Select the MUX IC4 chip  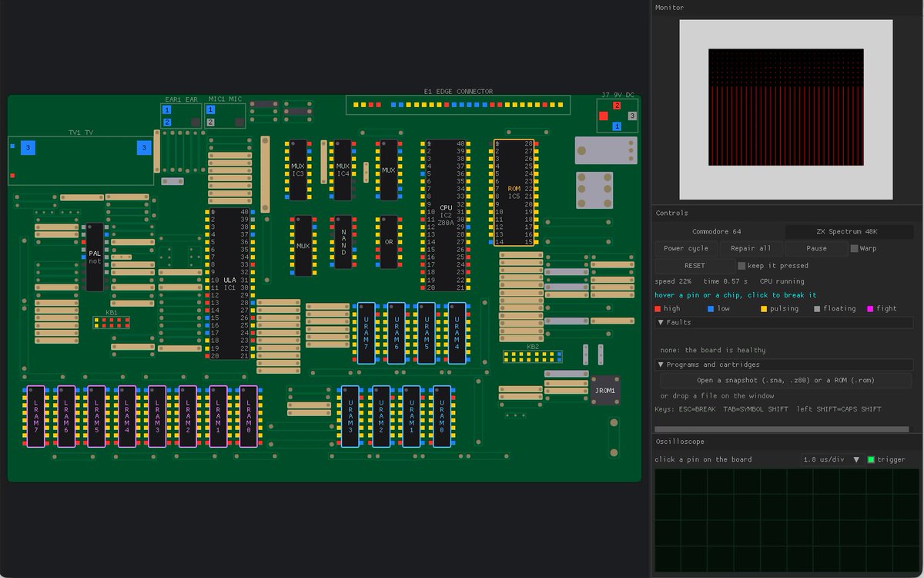point(343,170)
